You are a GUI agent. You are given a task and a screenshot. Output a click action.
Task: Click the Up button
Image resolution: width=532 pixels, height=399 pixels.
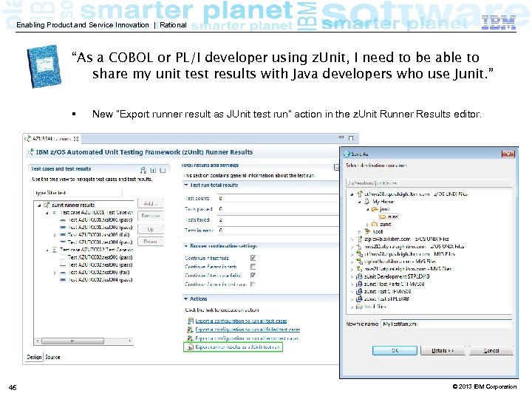click(x=150, y=229)
